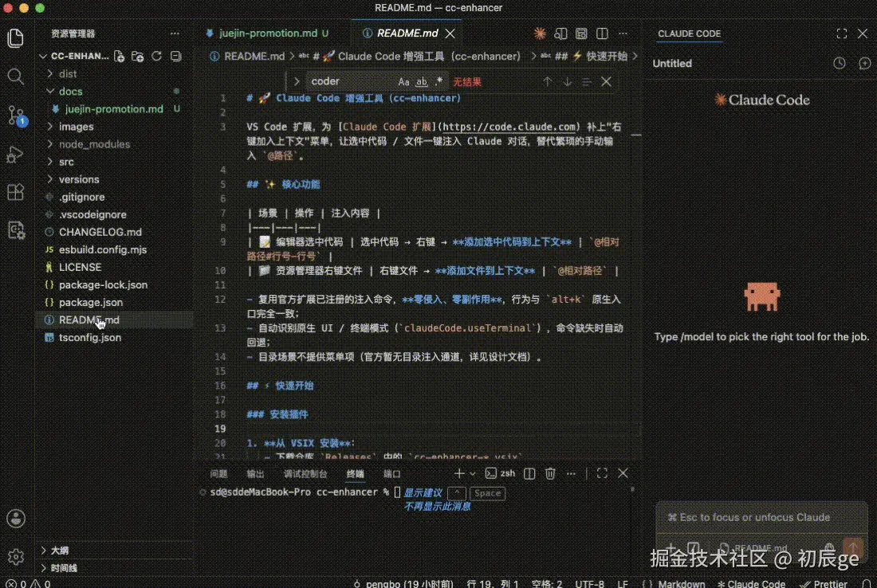Toggle Match Case in find widget
Image resolution: width=877 pixels, height=588 pixels.
(403, 81)
